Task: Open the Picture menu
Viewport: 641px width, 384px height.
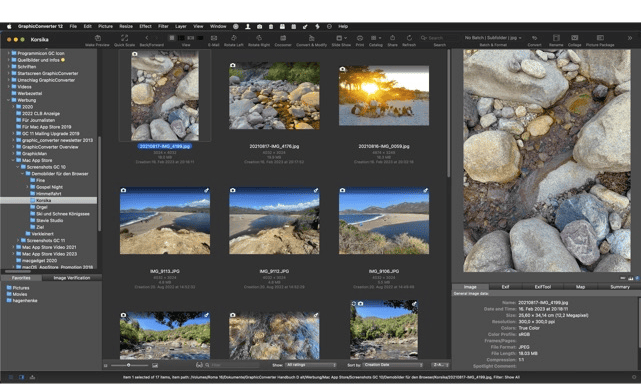Action: click(x=105, y=26)
